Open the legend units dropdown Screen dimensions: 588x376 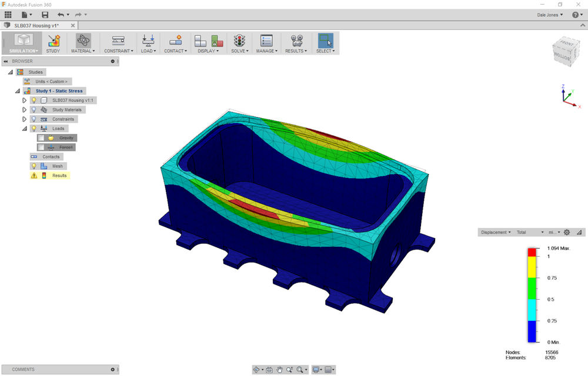tap(554, 232)
